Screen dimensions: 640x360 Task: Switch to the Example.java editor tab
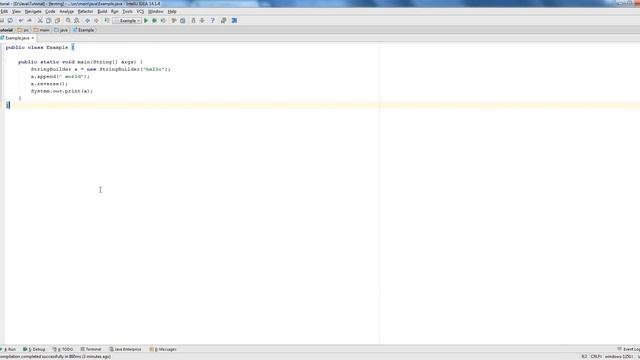click(x=17, y=38)
